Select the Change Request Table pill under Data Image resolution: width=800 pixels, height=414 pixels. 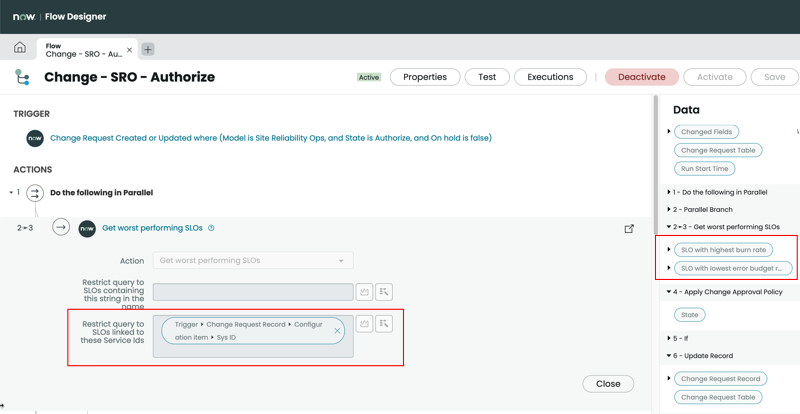tap(718, 150)
